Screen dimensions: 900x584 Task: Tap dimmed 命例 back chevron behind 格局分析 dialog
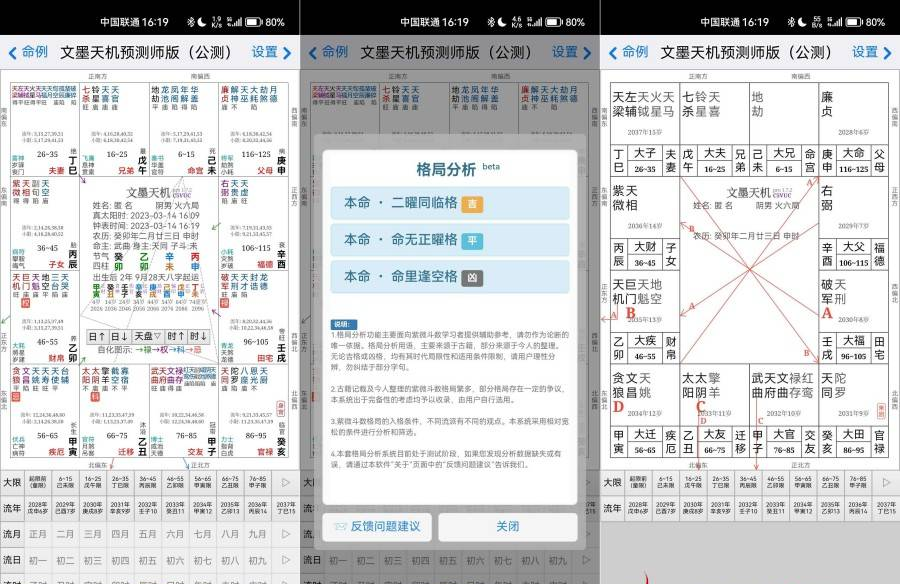313,53
